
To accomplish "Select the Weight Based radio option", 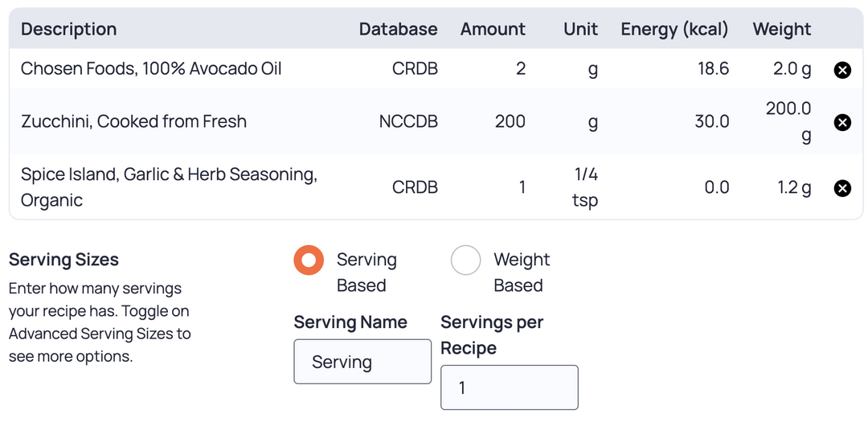I will click(x=465, y=260).
